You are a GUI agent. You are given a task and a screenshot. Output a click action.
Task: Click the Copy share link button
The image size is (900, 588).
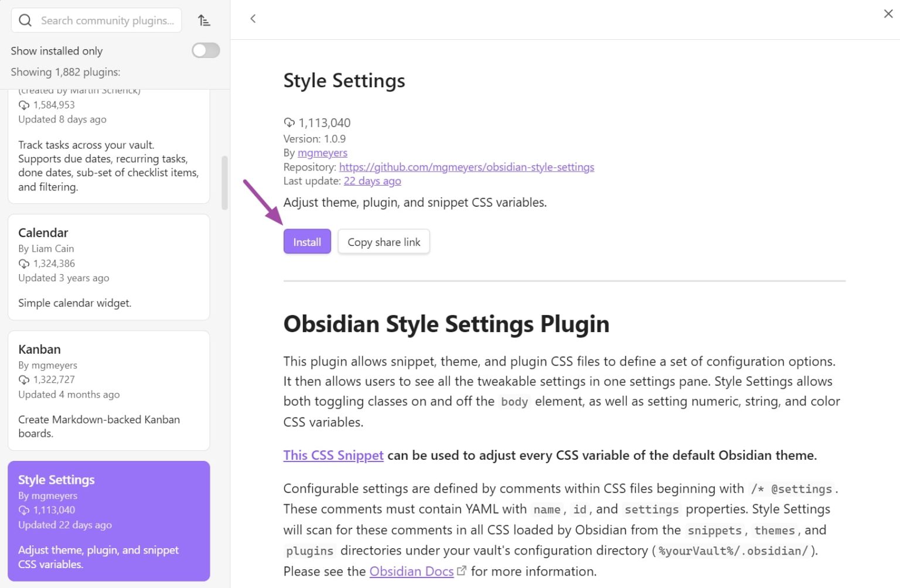click(384, 241)
